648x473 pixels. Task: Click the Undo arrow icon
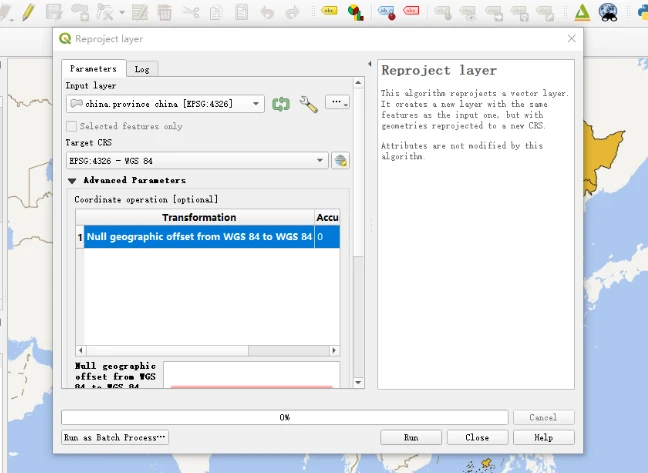click(x=267, y=12)
